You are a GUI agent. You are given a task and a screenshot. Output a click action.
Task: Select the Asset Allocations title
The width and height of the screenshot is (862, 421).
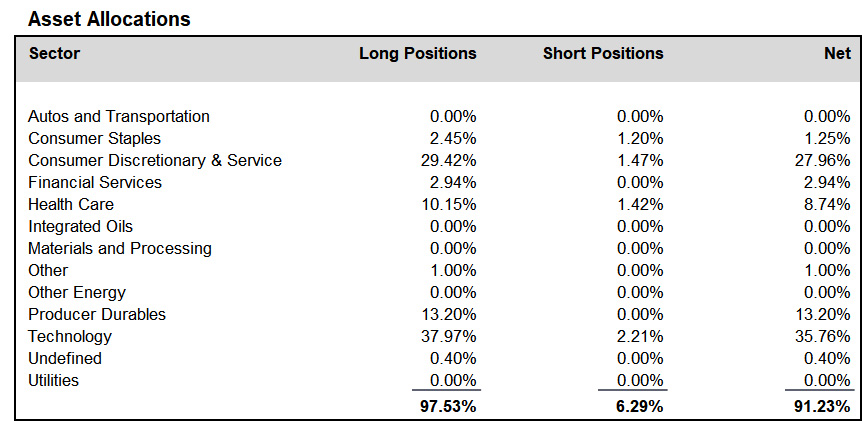tap(109, 19)
